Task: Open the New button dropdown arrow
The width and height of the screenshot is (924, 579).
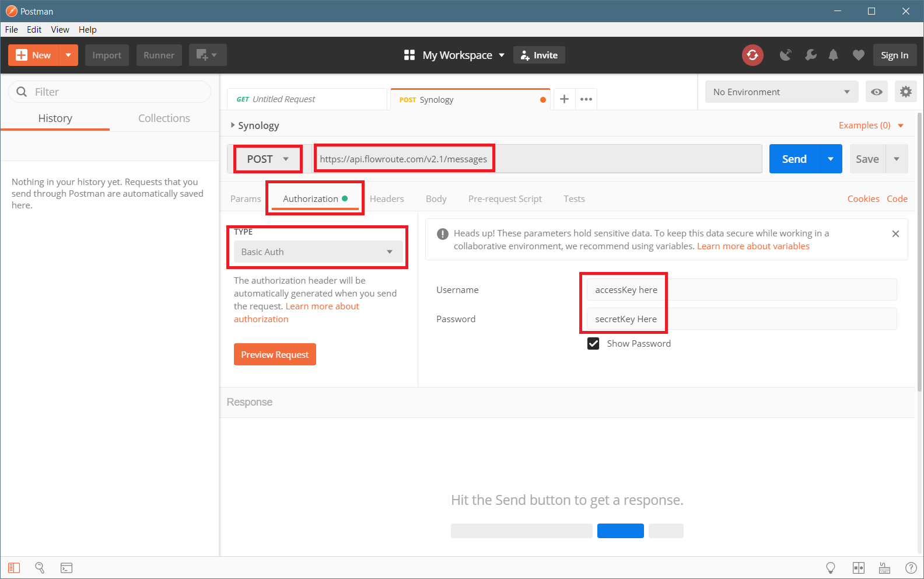Action: [68, 55]
